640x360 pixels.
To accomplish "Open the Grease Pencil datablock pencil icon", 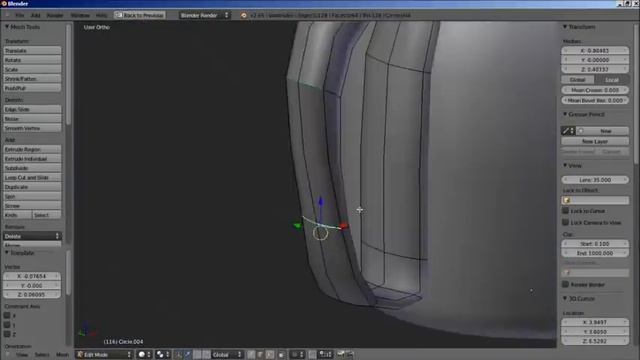I will point(568,131).
